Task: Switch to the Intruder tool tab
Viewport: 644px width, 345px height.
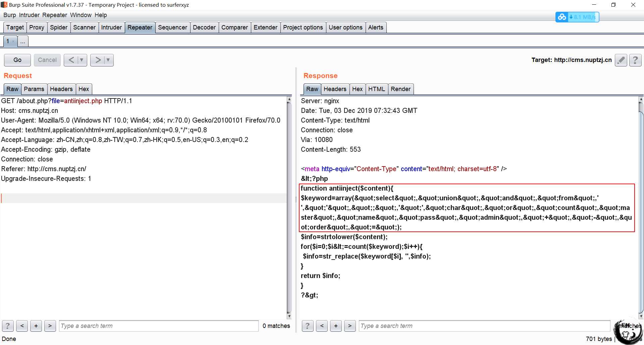Action: coord(111,27)
